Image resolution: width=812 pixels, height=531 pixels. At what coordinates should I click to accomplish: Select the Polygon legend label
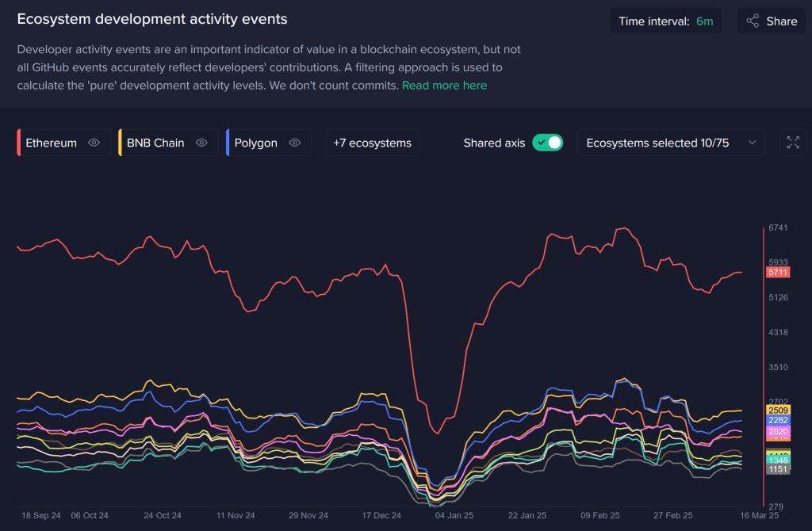[x=256, y=143]
